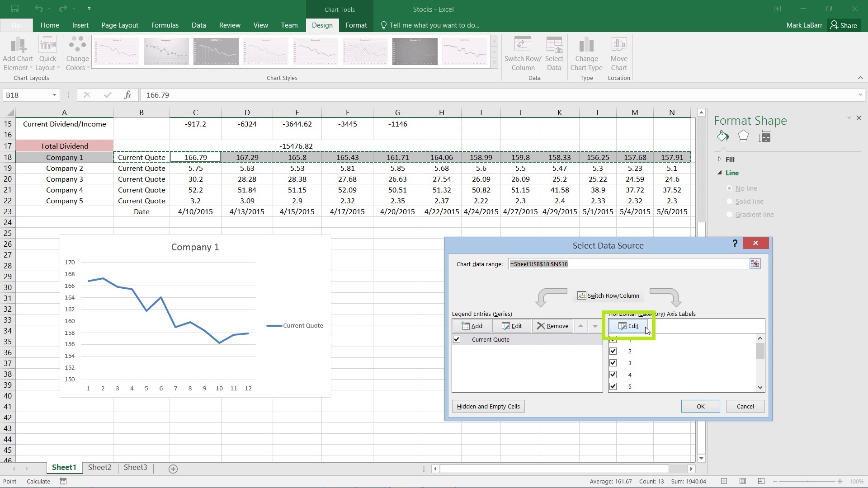The image size is (868, 488).
Task: Disable checkbox for item 5 in axis labels
Action: [613, 386]
